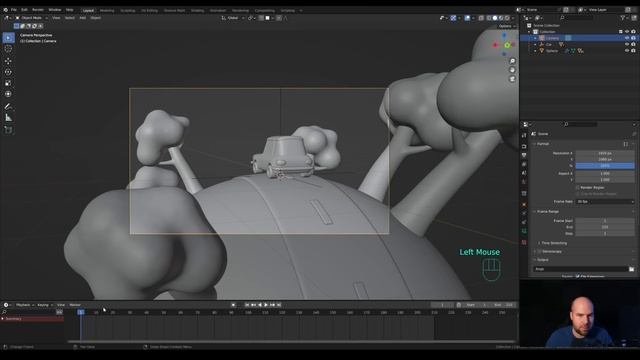Open the File menu
This screenshot has width=640, height=360.
pyautogui.click(x=14, y=10)
